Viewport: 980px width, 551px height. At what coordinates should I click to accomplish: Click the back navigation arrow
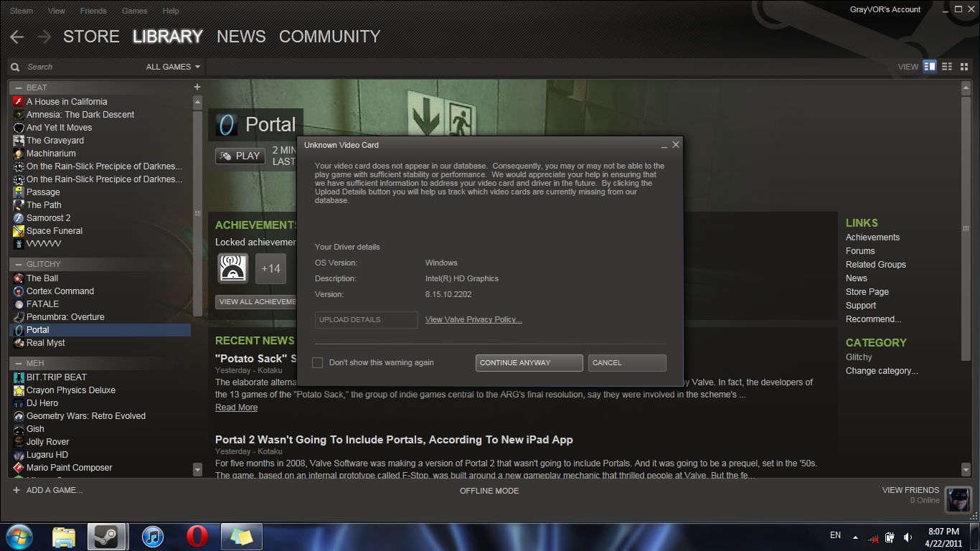point(17,37)
